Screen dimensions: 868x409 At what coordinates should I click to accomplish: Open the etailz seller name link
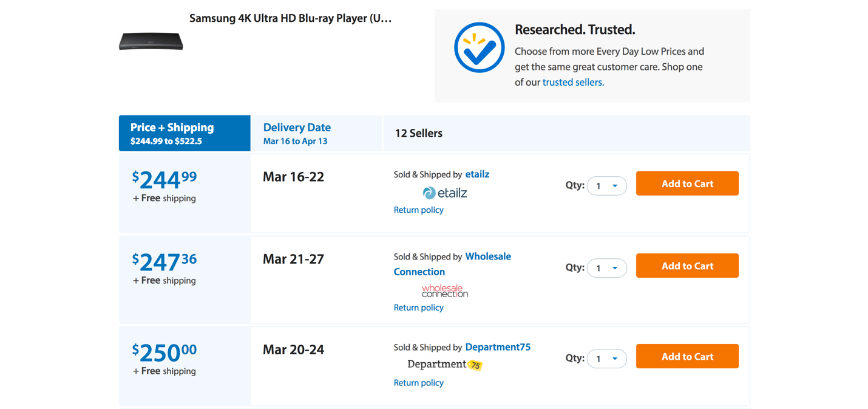[x=477, y=174]
